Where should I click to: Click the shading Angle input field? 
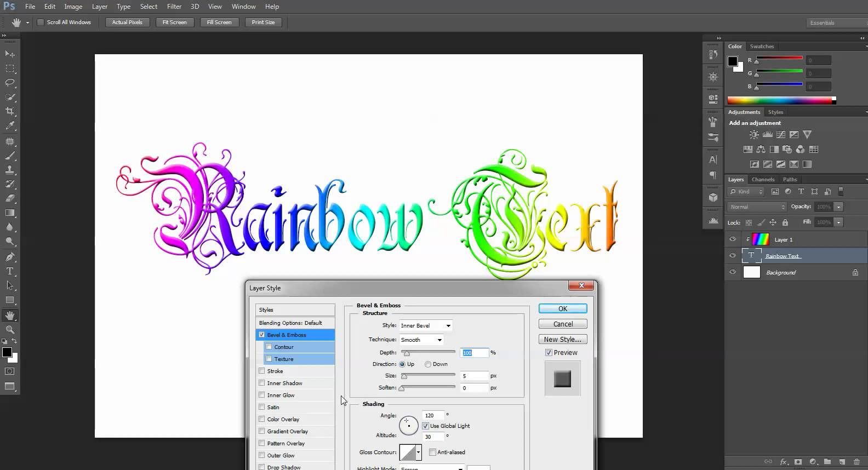432,415
